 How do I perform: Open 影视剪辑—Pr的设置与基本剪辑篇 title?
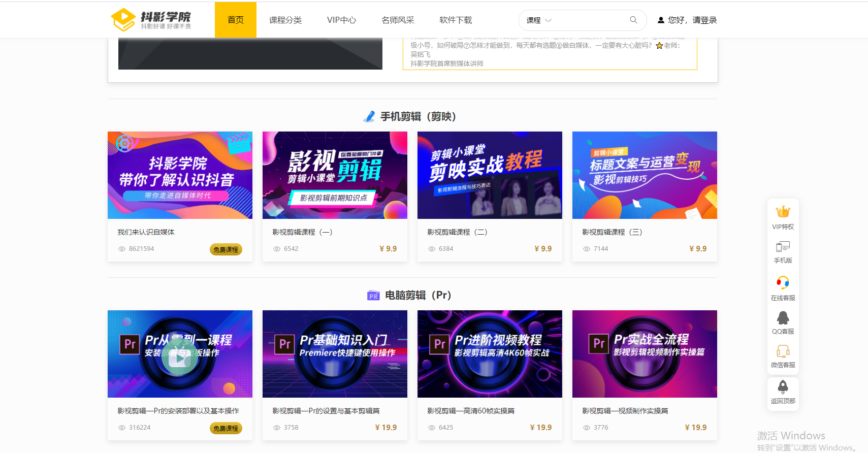pos(326,411)
